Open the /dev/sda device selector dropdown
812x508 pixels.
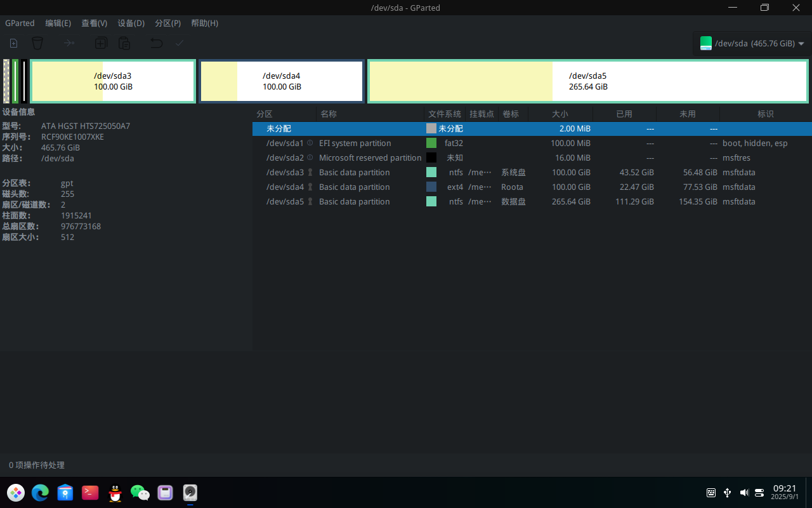click(752, 44)
